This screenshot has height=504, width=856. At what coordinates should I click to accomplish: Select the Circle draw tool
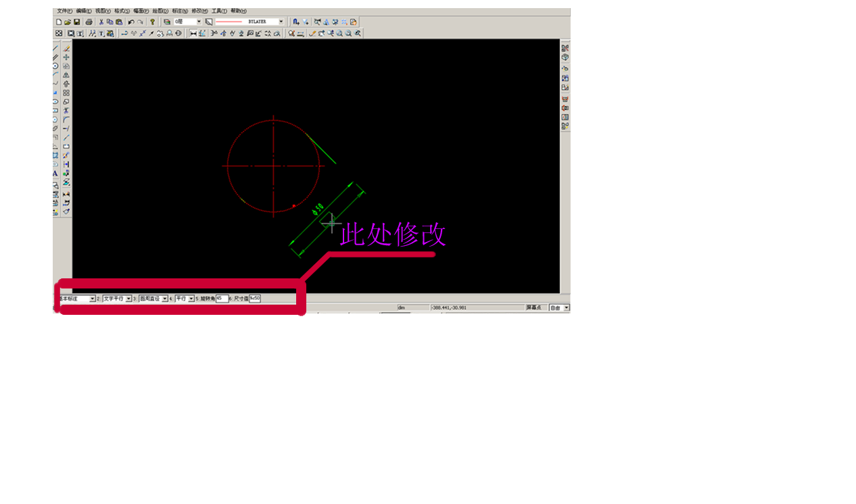click(x=55, y=66)
